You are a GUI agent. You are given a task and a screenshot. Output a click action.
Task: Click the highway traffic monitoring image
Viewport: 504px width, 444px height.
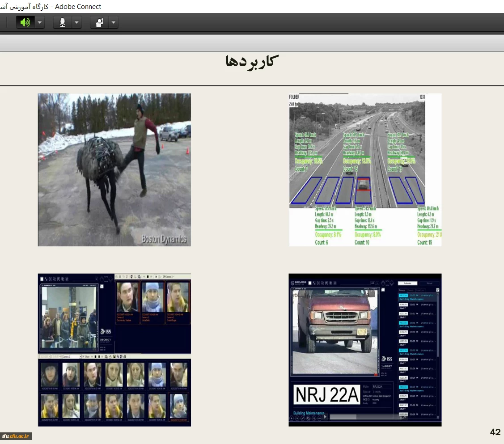point(365,169)
